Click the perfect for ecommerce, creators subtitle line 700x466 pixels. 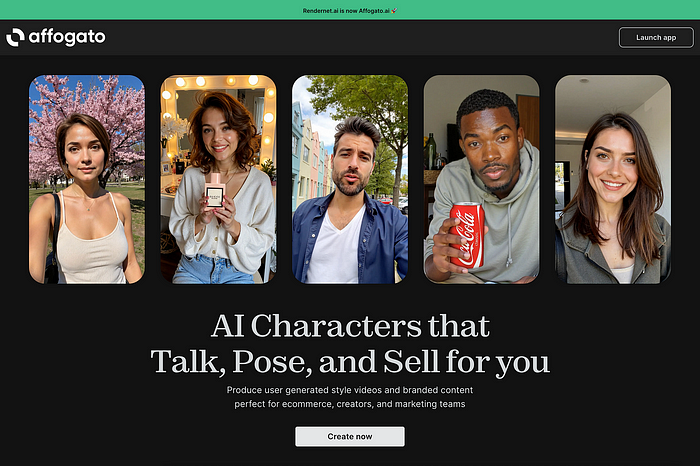(x=350, y=404)
